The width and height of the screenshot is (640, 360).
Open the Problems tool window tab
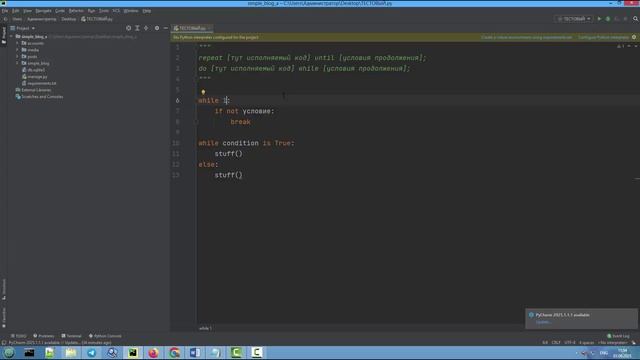pos(44,336)
